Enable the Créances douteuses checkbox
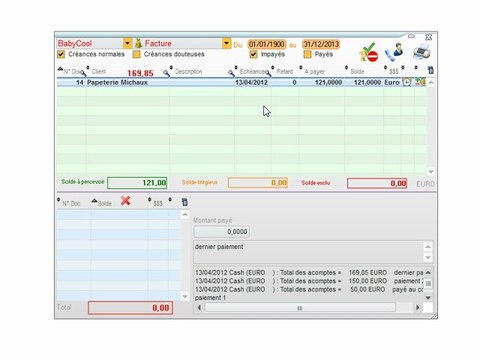This screenshot has width=480, height=360. (x=136, y=54)
